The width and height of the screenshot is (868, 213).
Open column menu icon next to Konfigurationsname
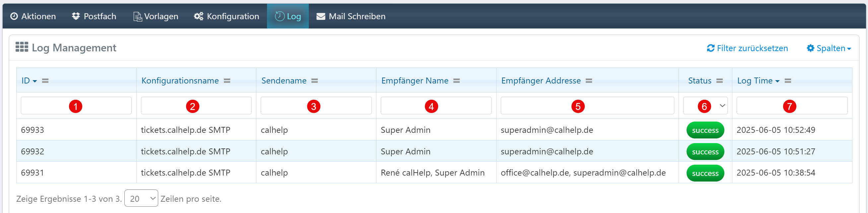pos(227,81)
